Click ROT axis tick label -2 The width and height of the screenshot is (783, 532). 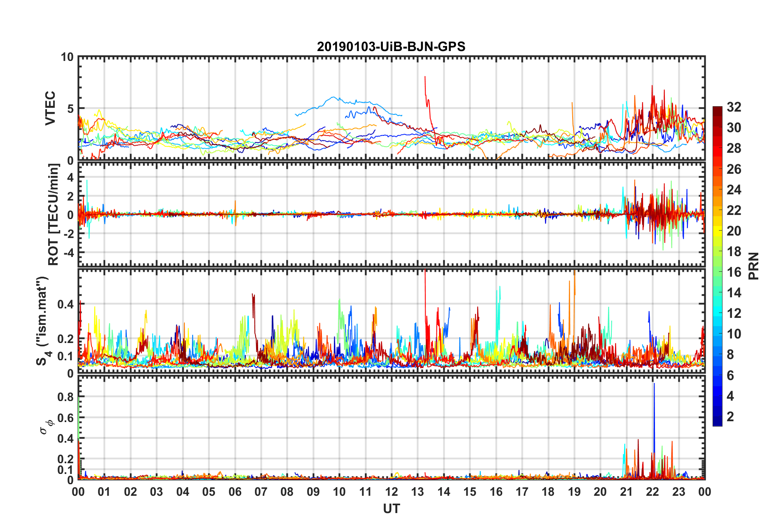click(69, 233)
